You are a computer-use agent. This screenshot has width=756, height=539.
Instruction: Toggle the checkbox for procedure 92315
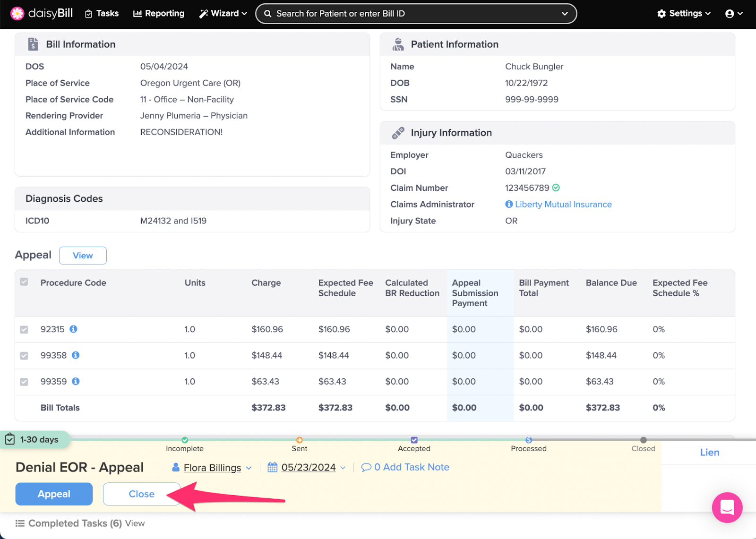pos(24,329)
